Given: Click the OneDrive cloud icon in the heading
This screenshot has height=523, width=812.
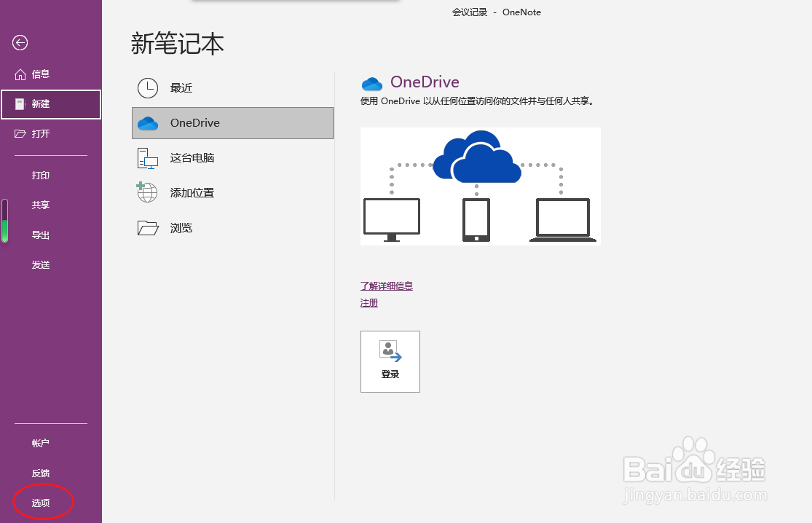Looking at the screenshot, I should [x=372, y=83].
